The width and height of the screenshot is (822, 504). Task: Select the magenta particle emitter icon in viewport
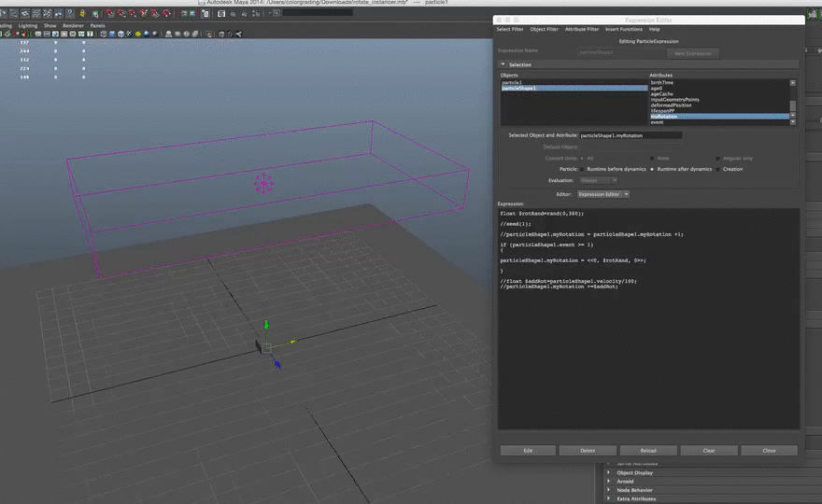coord(264,183)
